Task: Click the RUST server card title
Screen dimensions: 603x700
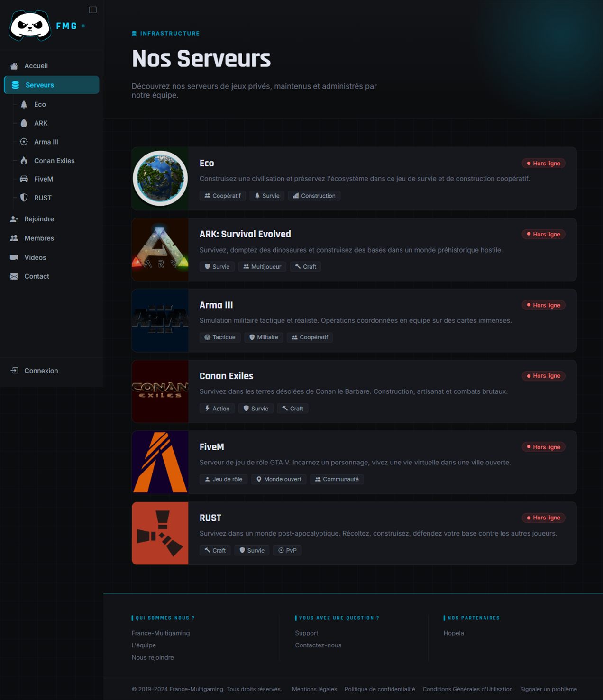Action: click(210, 518)
